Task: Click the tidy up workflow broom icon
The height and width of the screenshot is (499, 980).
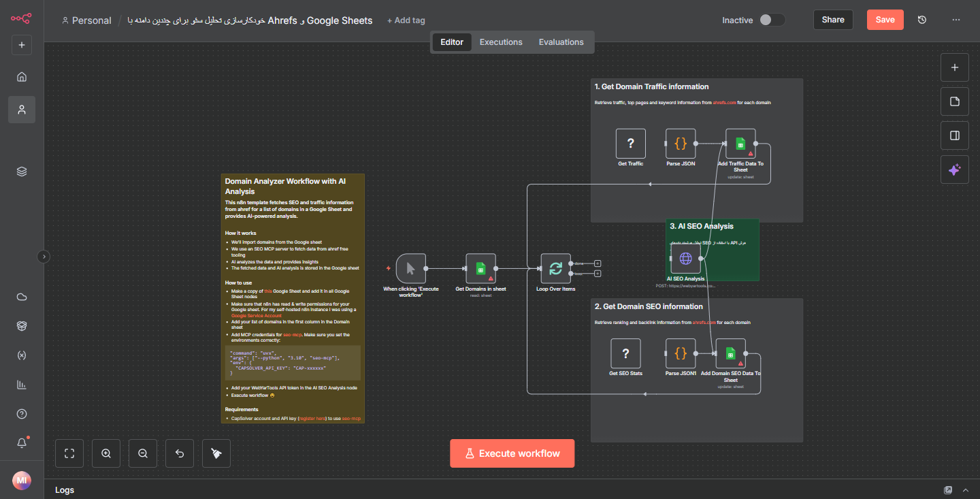Action: (216, 453)
